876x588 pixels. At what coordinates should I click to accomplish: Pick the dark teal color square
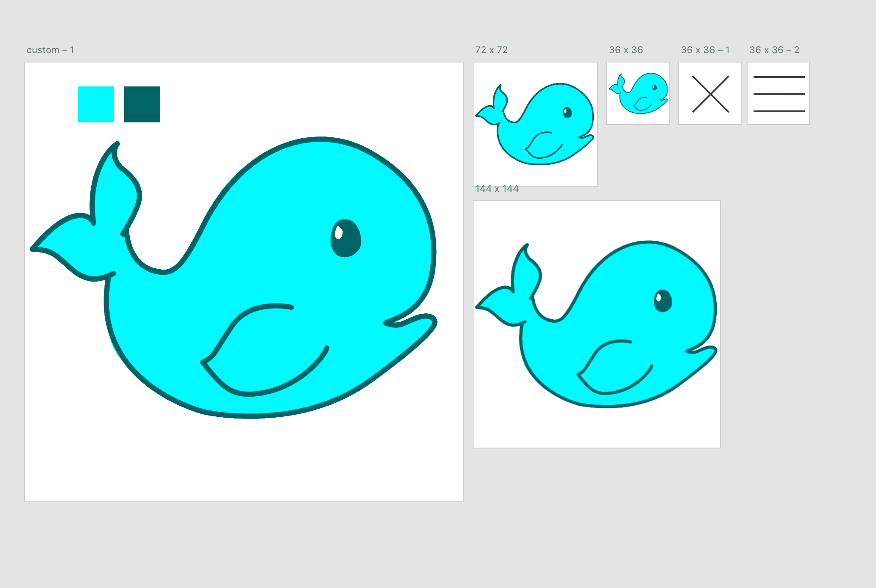pyautogui.click(x=142, y=104)
